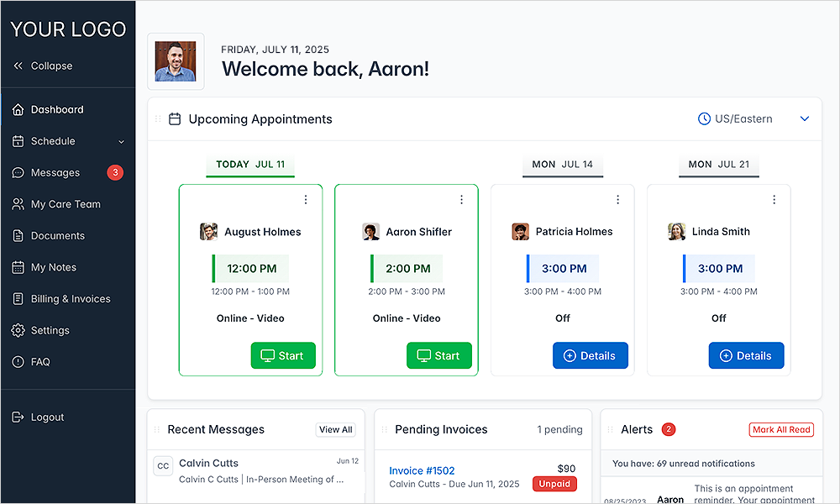Click the Logout arrow icon
This screenshot has width=840, height=504.
(x=18, y=417)
